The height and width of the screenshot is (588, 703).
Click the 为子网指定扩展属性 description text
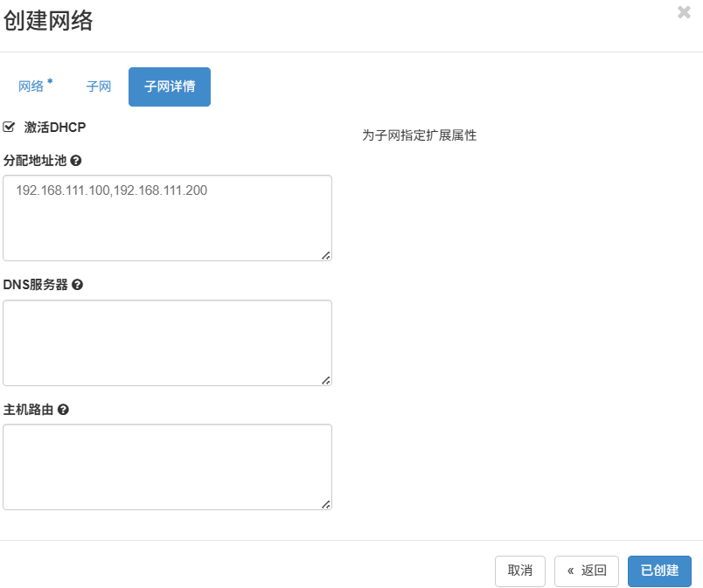click(x=419, y=135)
